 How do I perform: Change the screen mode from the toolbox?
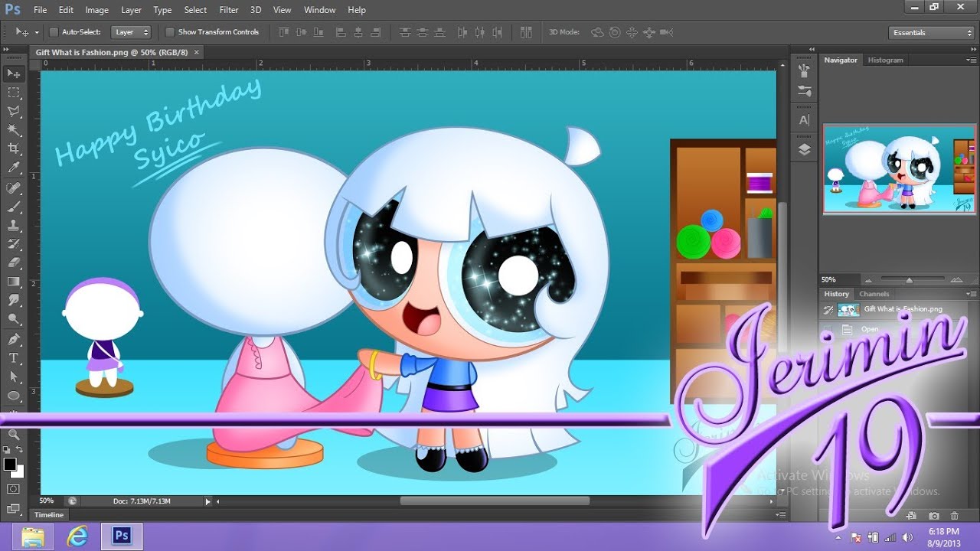pyautogui.click(x=14, y=508)
